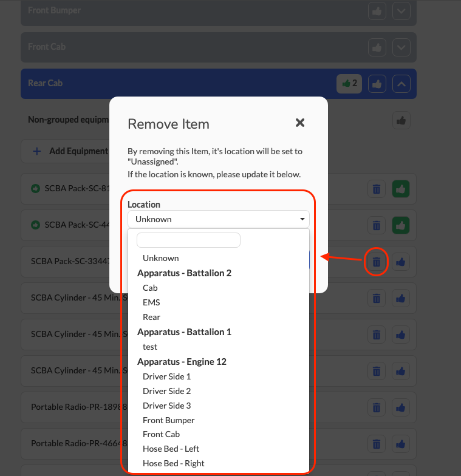Close the Remove Item dialog
Image resolution: width=461 pixels, height=476 pixels.
[x=300, y=123]
